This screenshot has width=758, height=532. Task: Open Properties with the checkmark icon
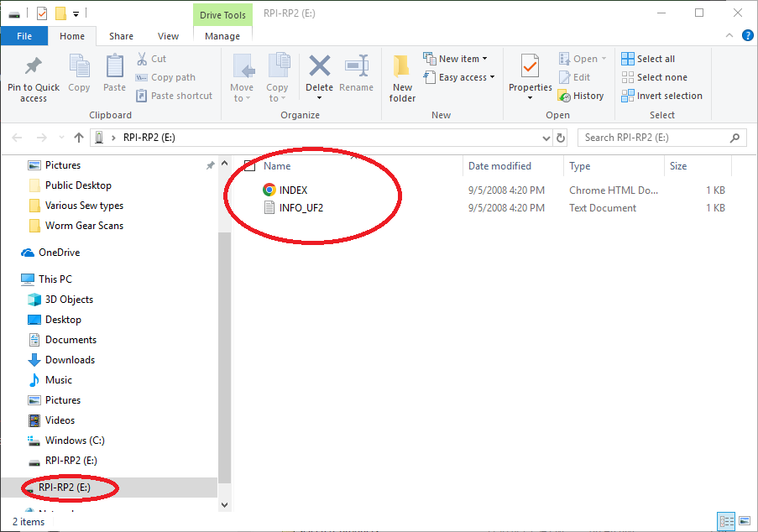coord(530,67)
